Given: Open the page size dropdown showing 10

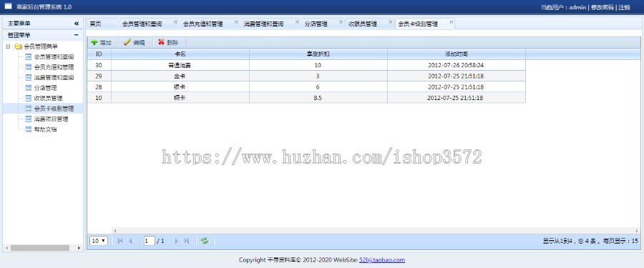Looking at the screenshot, I should point(99,241).
